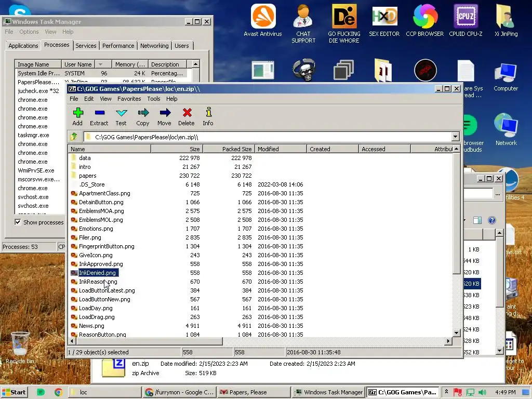Open CCP BROWSER desktop icon

(x=425, y=20)
